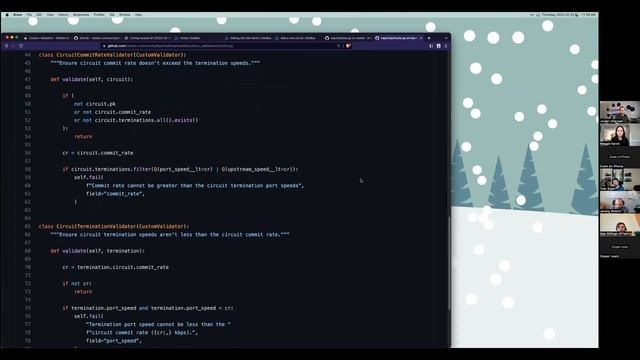This screenshot has width=640, height=360.
Task: Go back in the browser
Action: click(x=7, y=46)
